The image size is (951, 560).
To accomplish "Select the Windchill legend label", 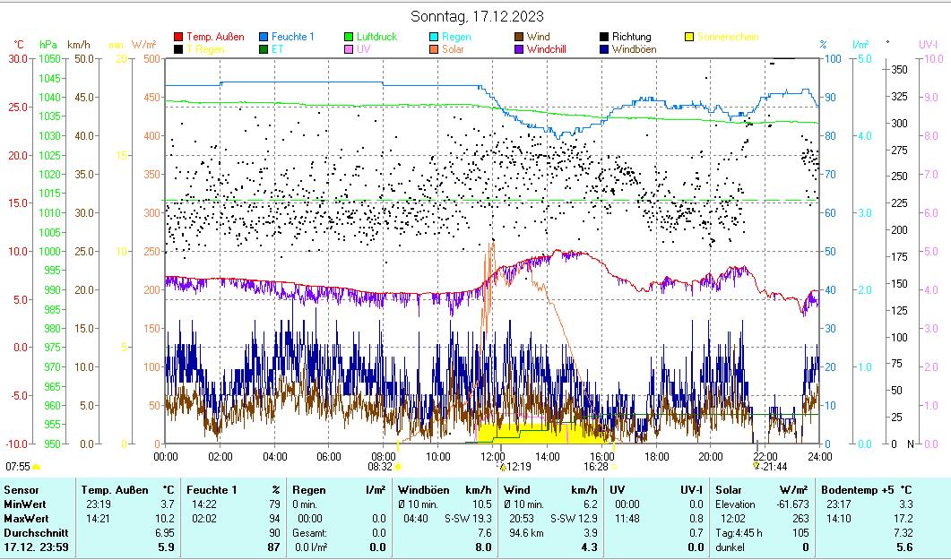I will click(547, 49).
